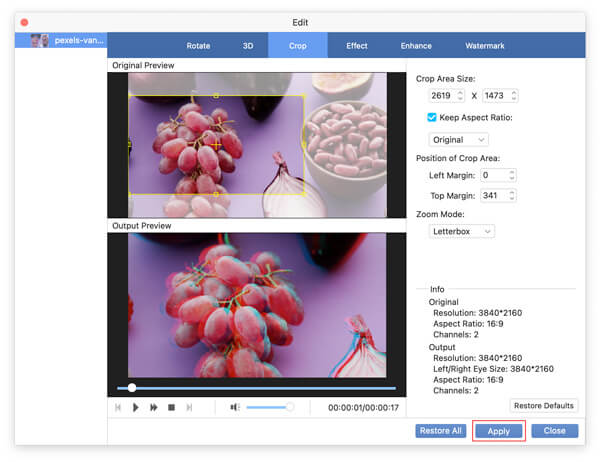600x462 pixels.
Task: Switch to the Watermark tab
Action: [484, 46]
